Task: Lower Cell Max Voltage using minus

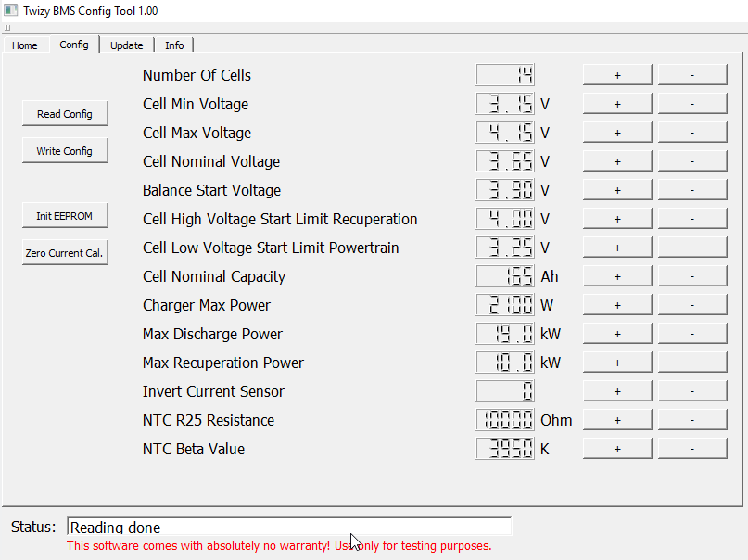Action: 692,133
